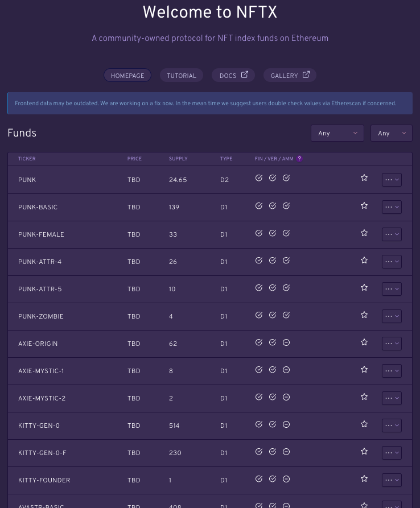This screenshot has width=420, height=508.
Task: Open the KITTY-GEN-0-F fund row
Action: point(210,453)
